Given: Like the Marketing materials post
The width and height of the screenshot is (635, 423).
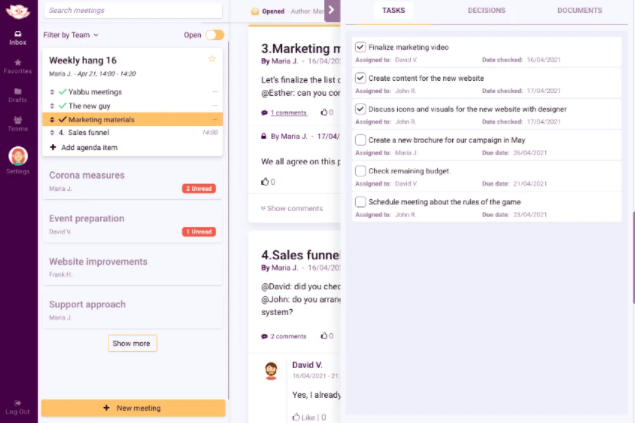Looking at the screenshot, I should tap(324, 112).
